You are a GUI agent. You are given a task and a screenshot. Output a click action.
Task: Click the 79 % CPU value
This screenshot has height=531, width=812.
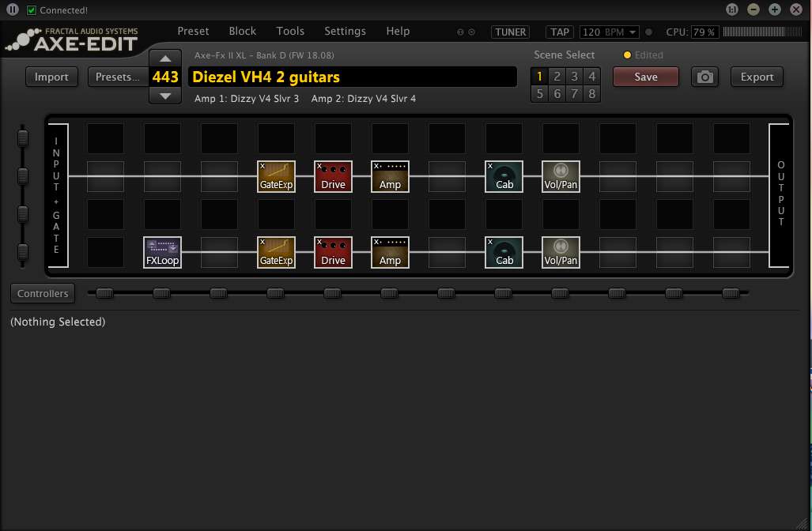(x=704, y=32)
